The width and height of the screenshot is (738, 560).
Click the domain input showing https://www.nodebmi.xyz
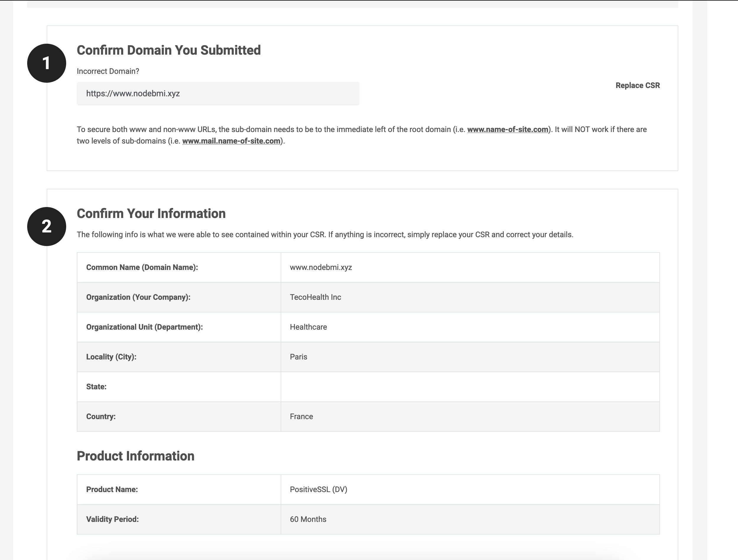pos(218,93)
